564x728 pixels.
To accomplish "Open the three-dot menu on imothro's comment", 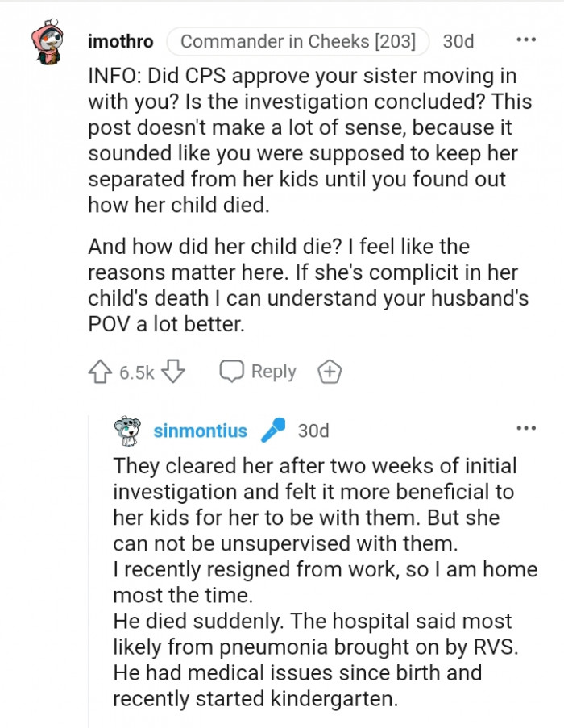I will 525,39.
